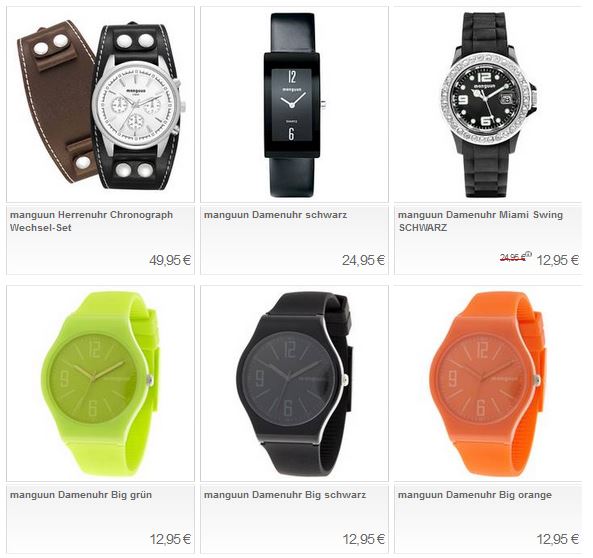Open the Miami Swing watch image
The width and height of the screenshot is (593, 558).
488,104
